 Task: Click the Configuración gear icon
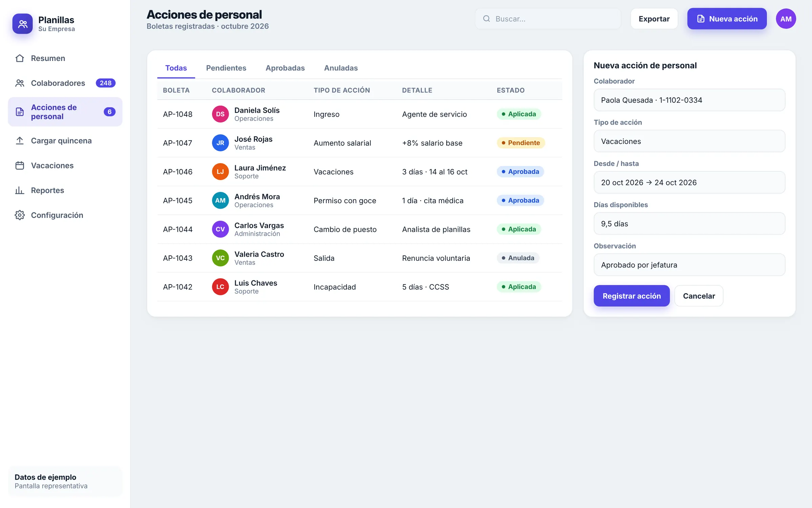click(20, 215)
